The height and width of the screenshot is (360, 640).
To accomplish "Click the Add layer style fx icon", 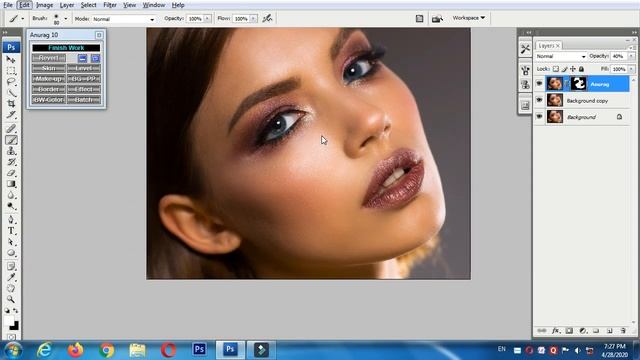I will tap(556, 331).
